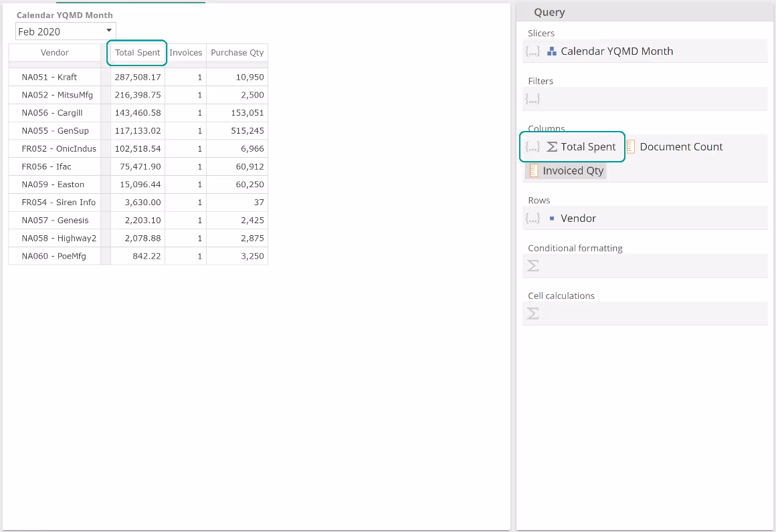This screenshot has height=532, width=776.
Task: Click the Document Count measure icon
Action: tap(630, 147)
